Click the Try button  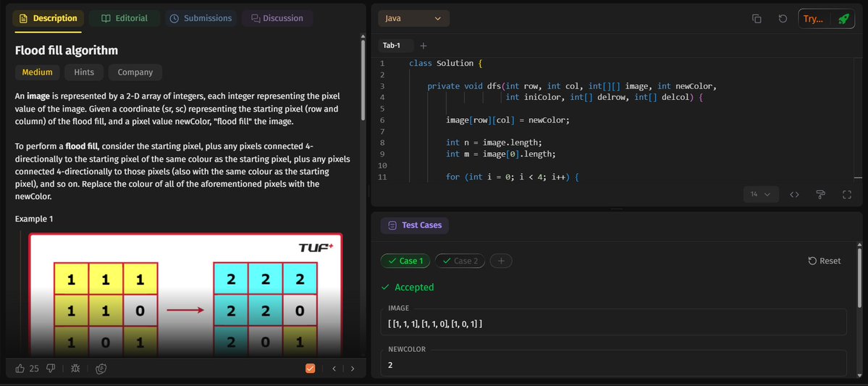point(813,18)
